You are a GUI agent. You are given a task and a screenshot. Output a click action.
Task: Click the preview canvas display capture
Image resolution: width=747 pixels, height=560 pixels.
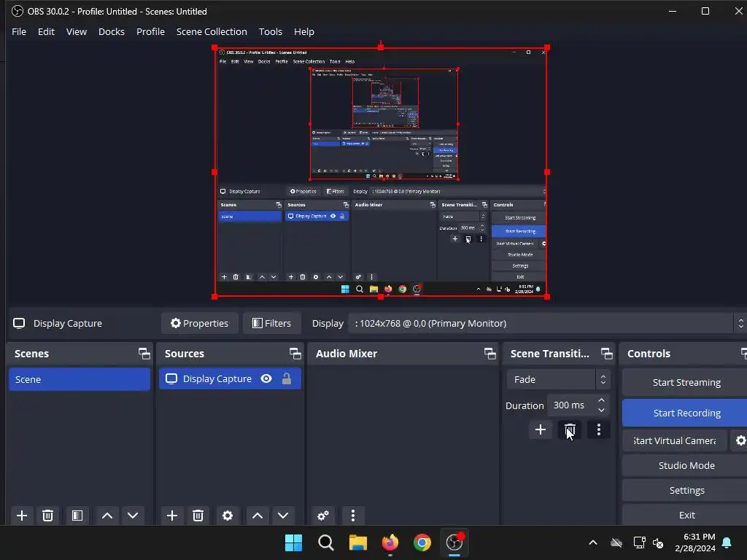coord(381,172)
